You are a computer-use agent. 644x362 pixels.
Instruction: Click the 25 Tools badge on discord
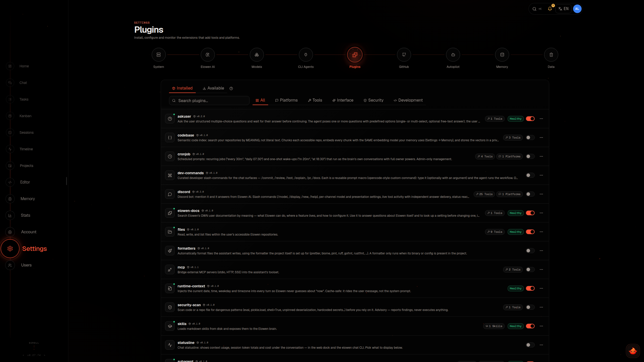coord(484,194)
